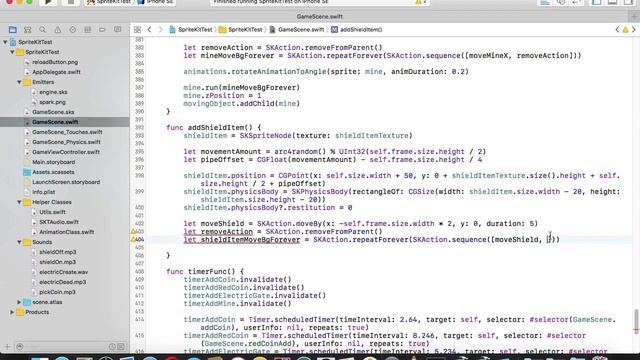Image resolution: width=640 pixels, height=360 pixels.
Task: Open spark.png file
Action: 52,102
